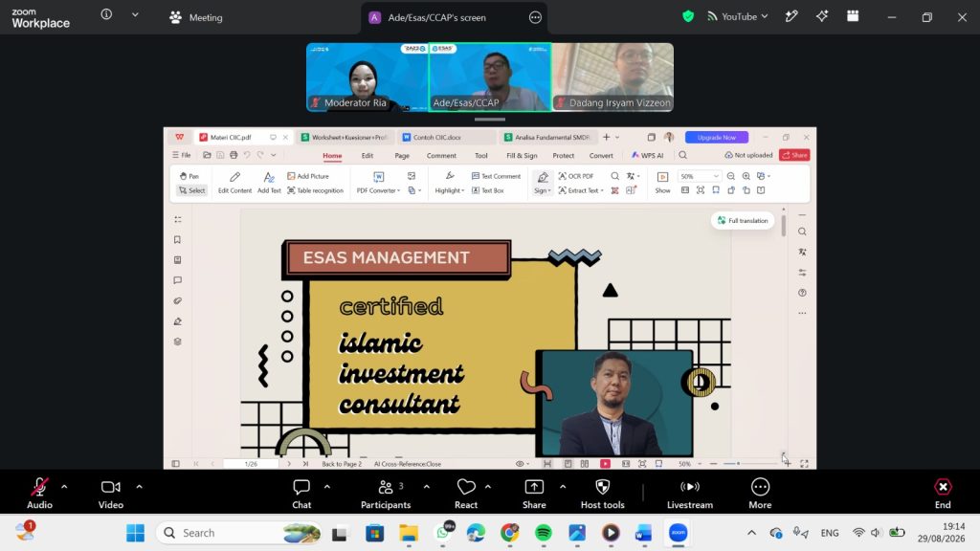980x551 pixels.
Task: Choose the Add Text tool
Action: pos(269,183)
